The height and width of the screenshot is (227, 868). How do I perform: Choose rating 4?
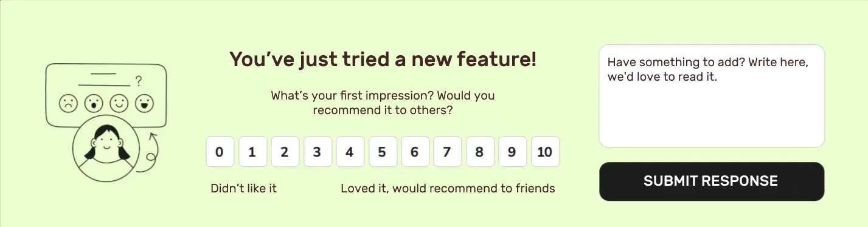(x=350, y=152)
